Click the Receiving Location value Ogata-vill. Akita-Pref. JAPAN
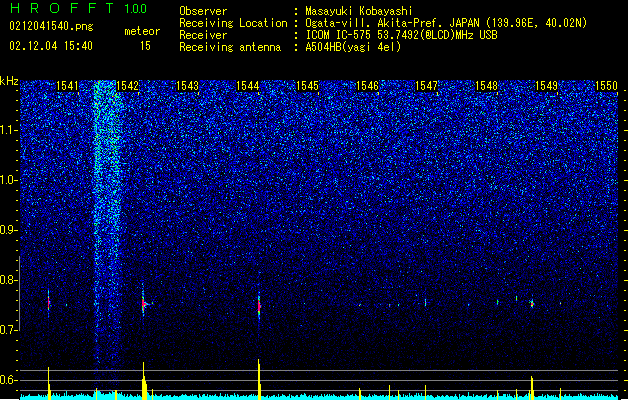Viewport: 629px width, 400px height. [446, 23]
